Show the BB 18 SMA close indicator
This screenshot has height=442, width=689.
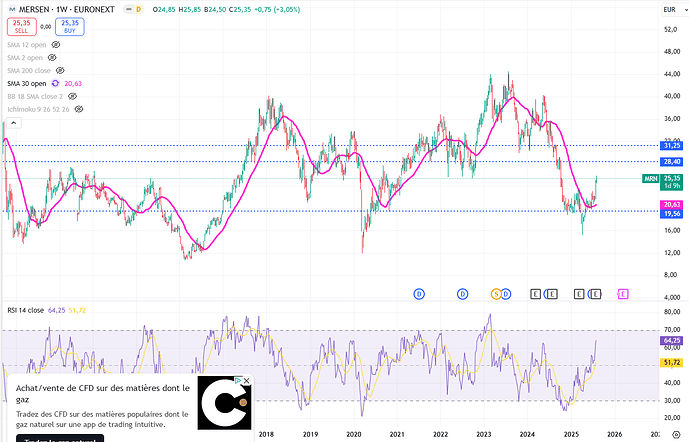(70, 96)
